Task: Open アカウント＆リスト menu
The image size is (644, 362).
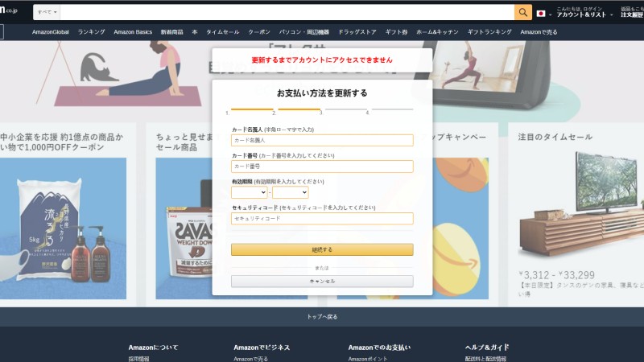Action: pos(584,12)
